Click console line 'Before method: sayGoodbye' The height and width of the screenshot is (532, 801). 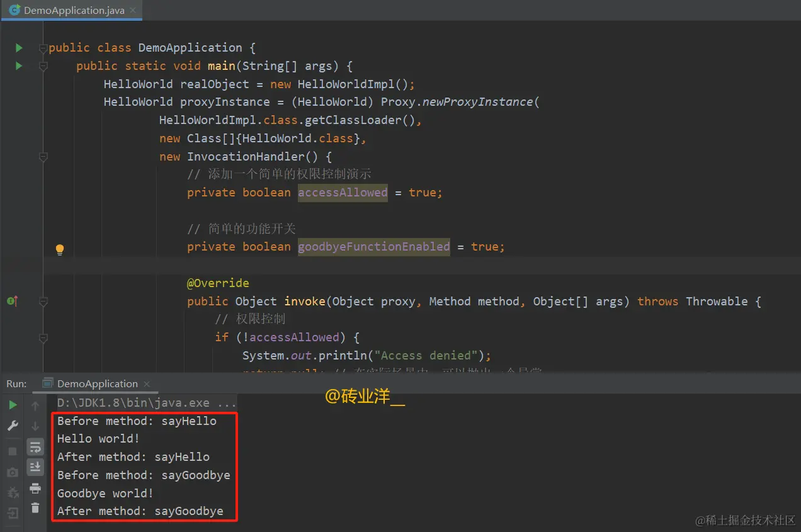(x=144, y=475)
